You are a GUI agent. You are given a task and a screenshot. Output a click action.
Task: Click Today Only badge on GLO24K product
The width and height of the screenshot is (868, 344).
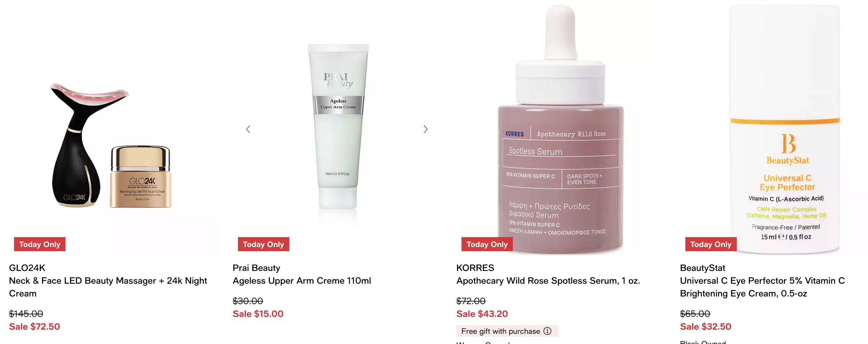pyautogui.click(x=40, y=244)
